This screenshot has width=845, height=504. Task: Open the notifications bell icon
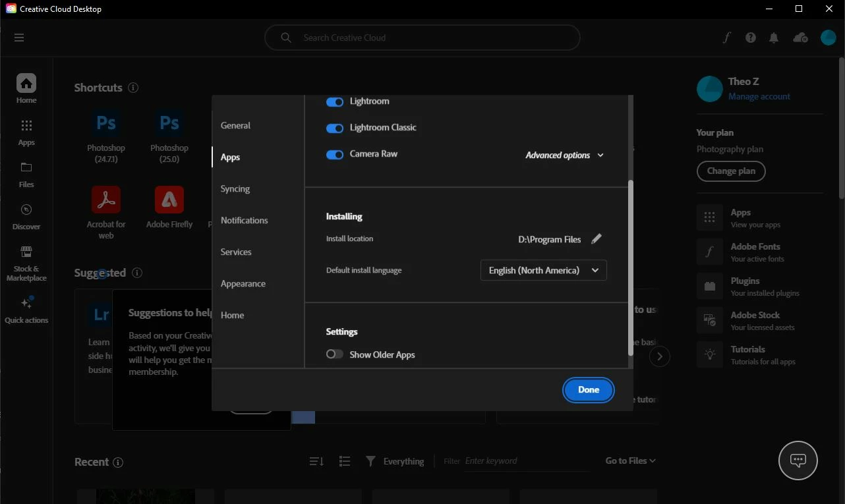pyautogui.click(x=774, y=38)
